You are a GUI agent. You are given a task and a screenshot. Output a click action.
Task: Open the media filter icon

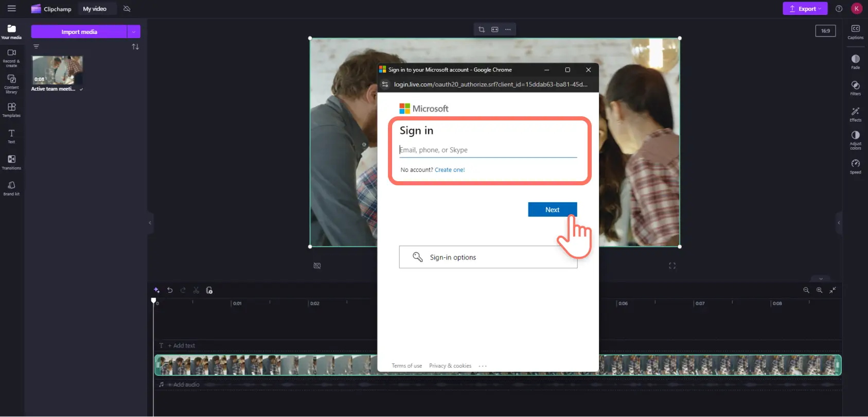(x=36, y=46)
